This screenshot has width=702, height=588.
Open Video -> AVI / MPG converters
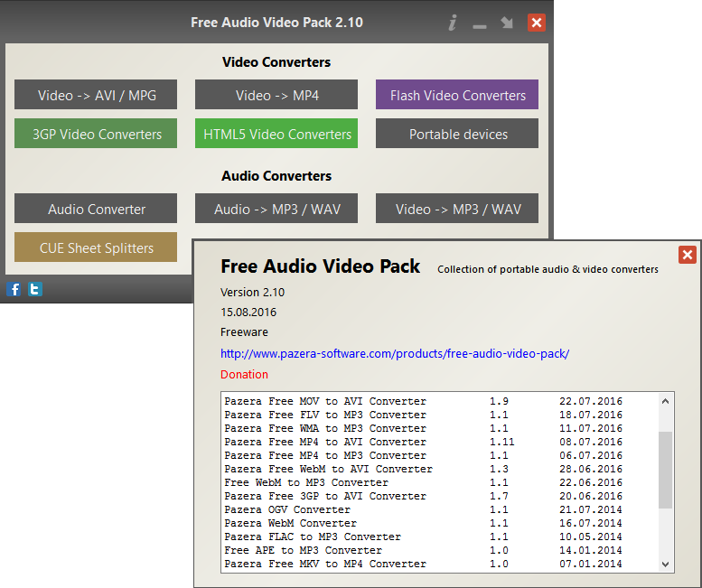[96, 95]
